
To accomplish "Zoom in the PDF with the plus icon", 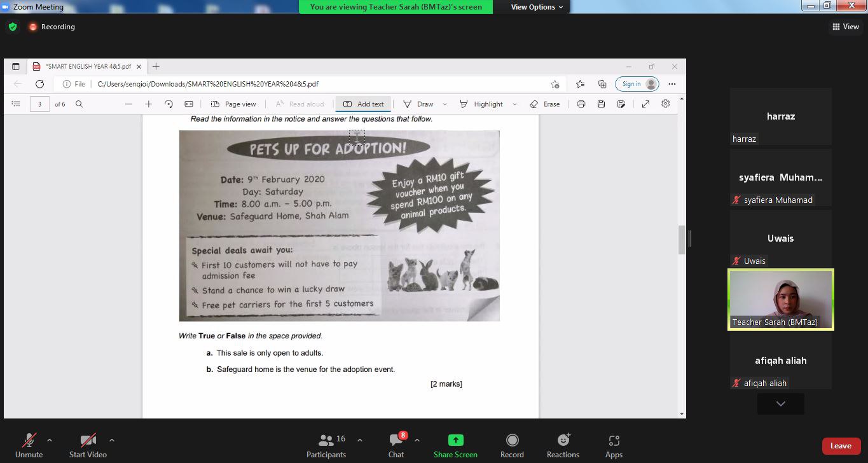I will (x=148, y=104).
